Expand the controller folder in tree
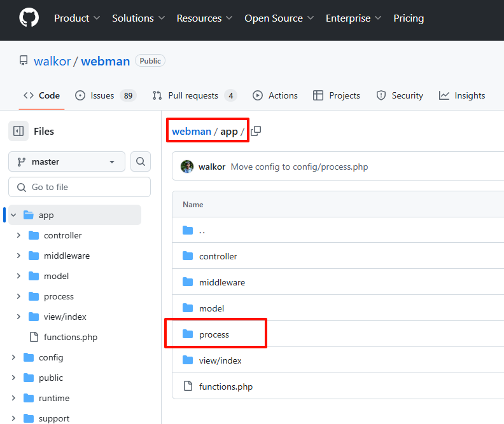This screenshot has width=504, height=424. (x=18, y=235)
